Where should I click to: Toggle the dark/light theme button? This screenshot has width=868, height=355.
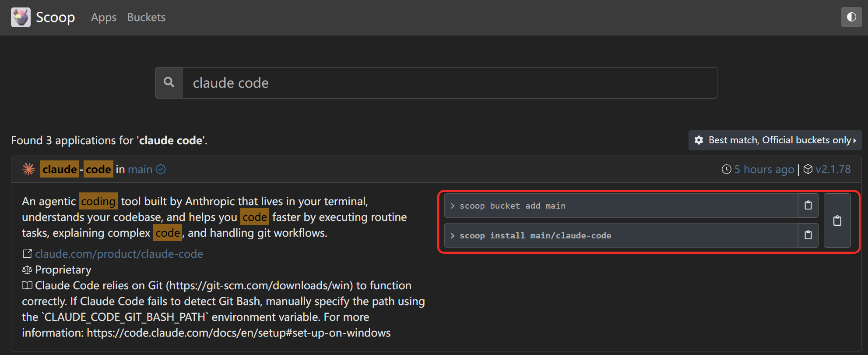[x=851, y=17]
